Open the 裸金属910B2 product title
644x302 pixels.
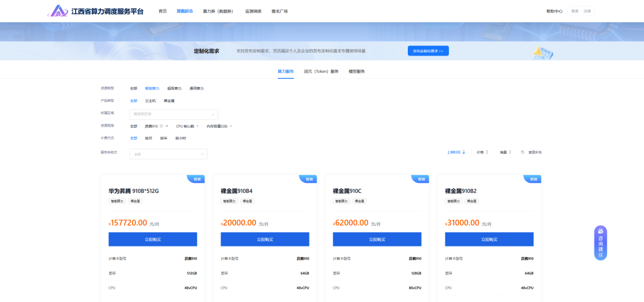(x=461, y=191)
